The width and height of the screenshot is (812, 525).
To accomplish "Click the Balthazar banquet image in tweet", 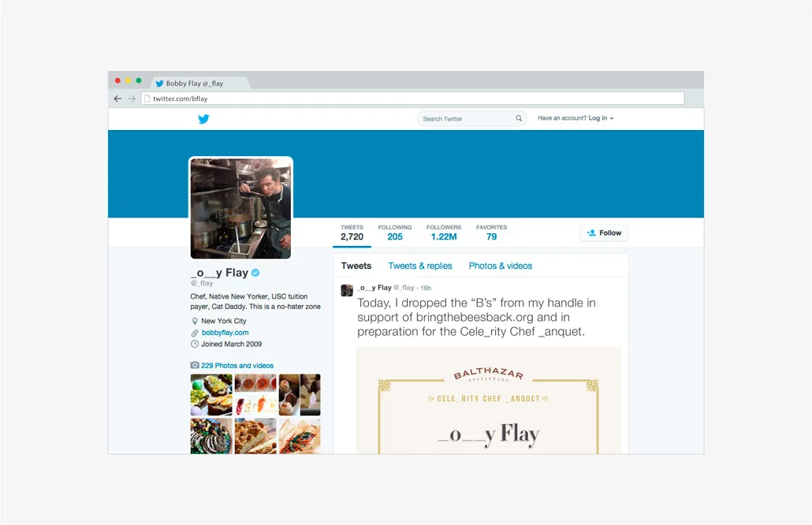I will tap(488, 400).
